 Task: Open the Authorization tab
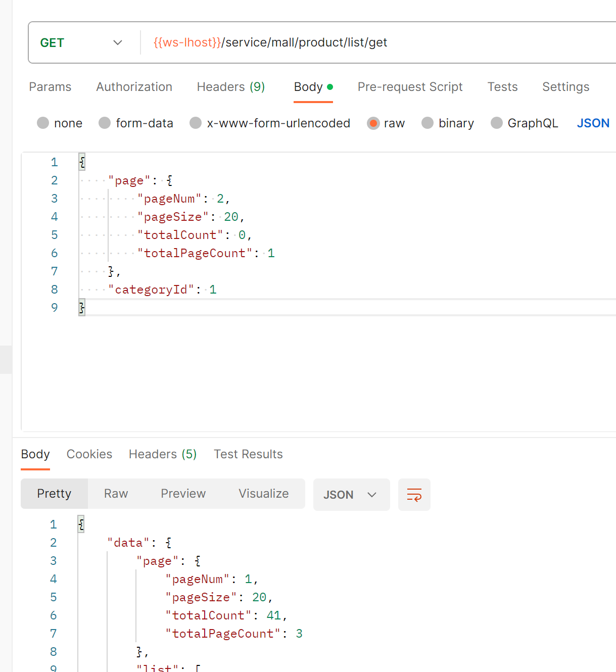pos(134,87)
